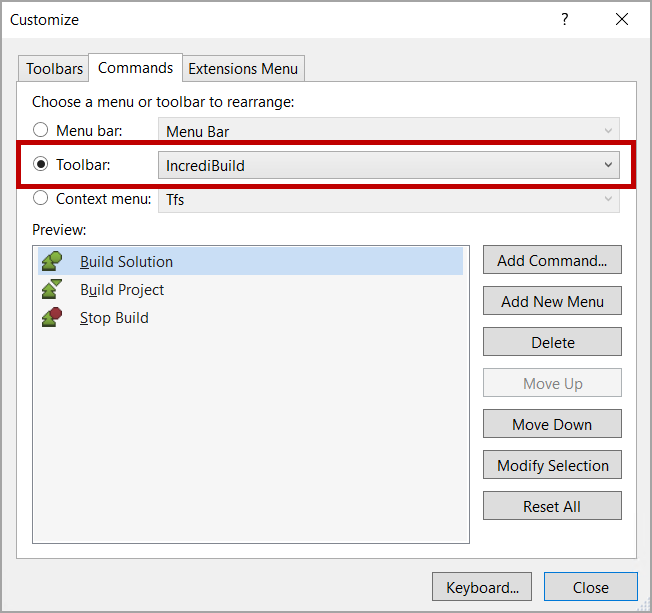This screenshot has height=613, width=652.
Task: Click the Move Down button
Action: [552, 424]
